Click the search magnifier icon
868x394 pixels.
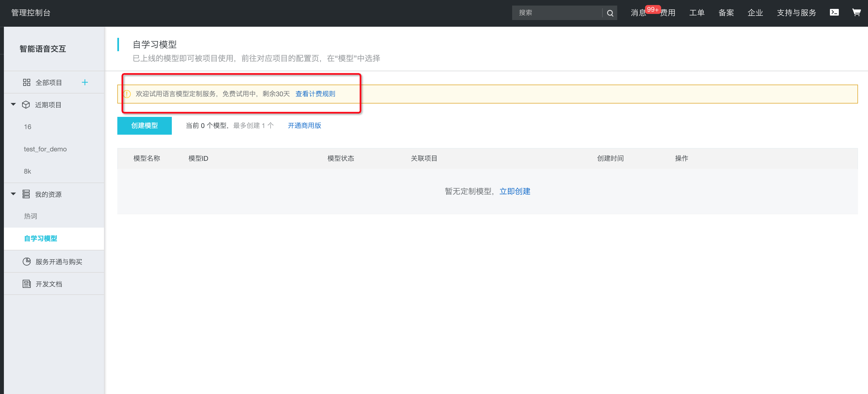tap(610, 13)
